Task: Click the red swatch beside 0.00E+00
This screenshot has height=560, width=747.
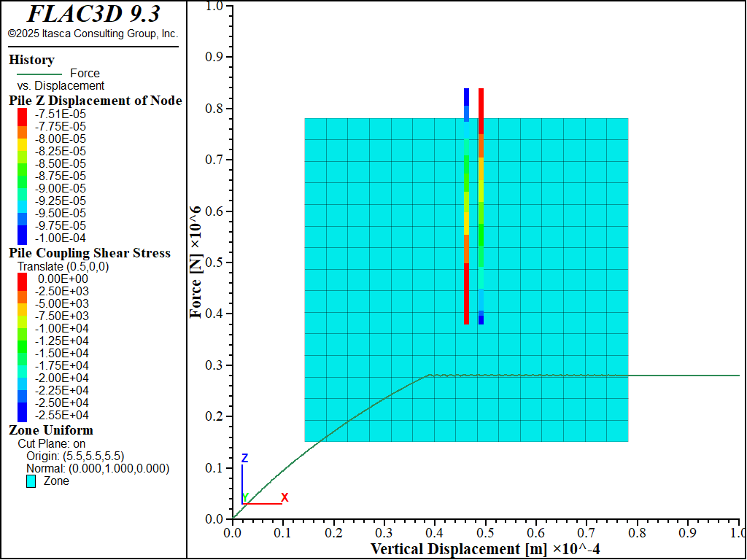Action: 22,279
